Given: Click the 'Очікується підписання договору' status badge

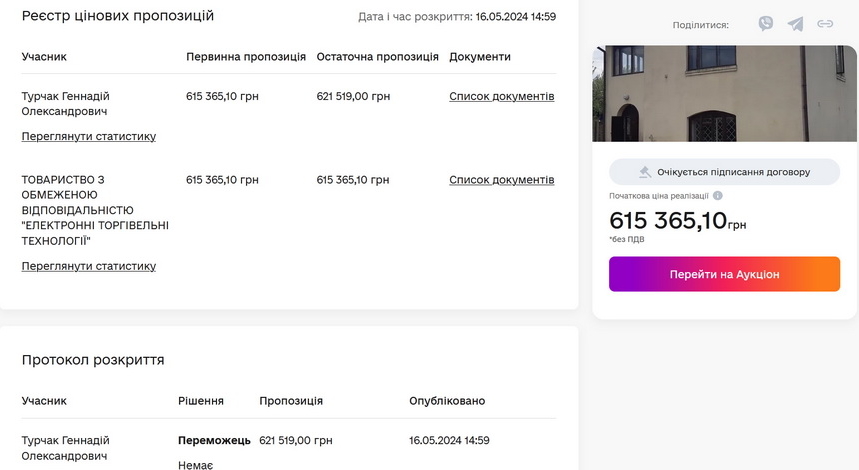Looking at the screenshot, I should [x=724, y=172].
